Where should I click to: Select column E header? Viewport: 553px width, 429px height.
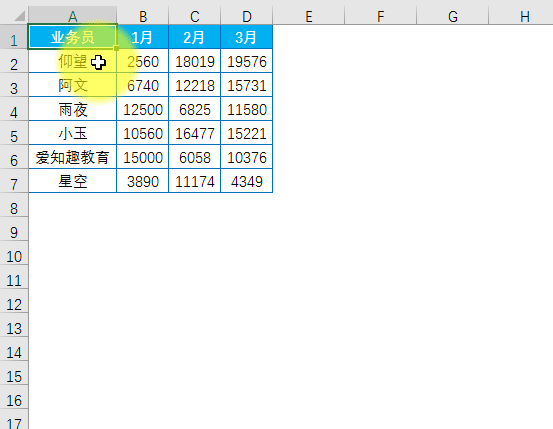coord(309,16)
